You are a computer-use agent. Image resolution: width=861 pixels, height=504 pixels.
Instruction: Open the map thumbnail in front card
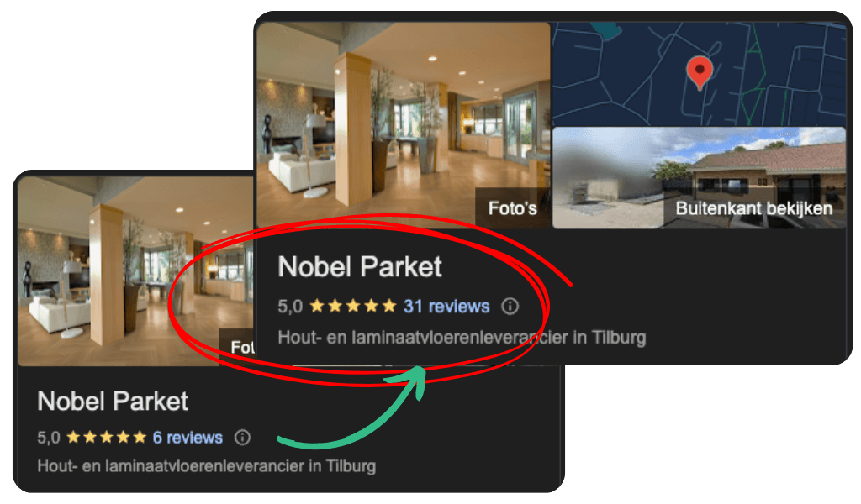pyautogui.click(x=699, y=74)
